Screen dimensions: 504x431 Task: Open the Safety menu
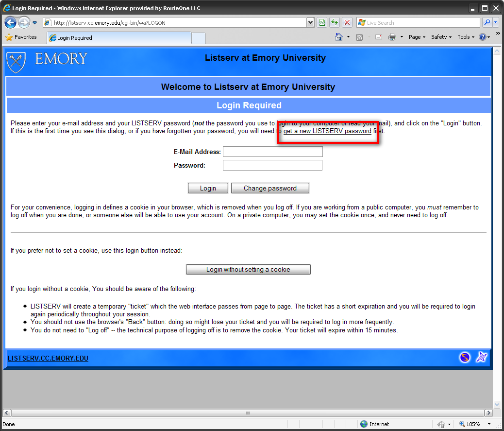[x=441, y=37]
